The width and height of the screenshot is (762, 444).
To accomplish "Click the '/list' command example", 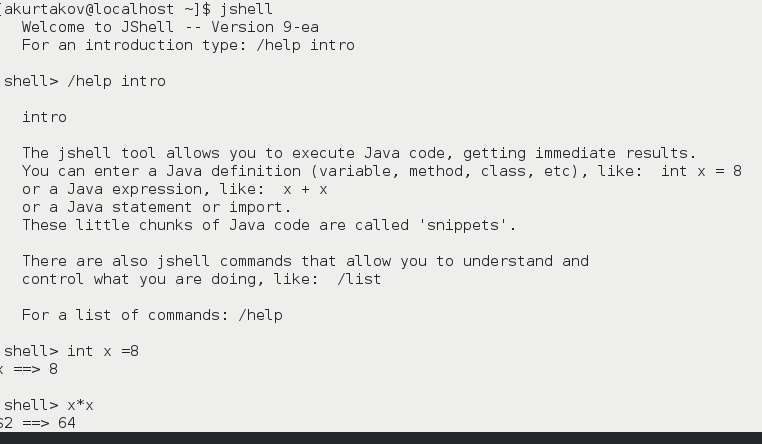I will pos(358,279).
